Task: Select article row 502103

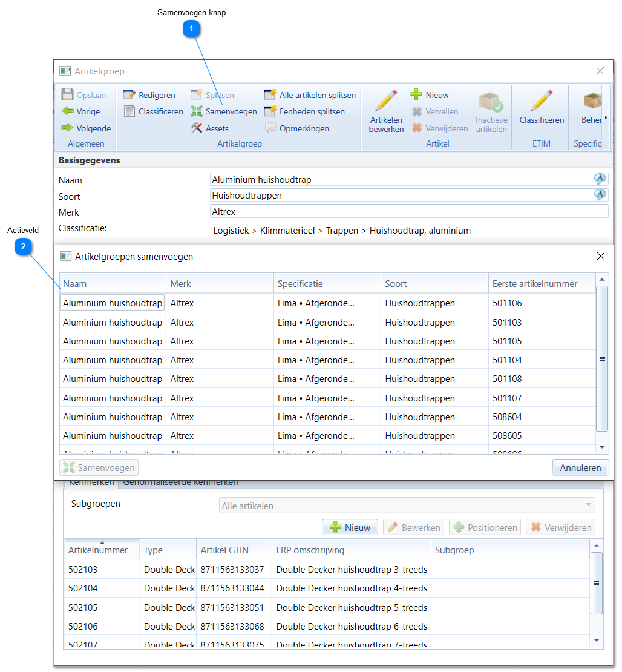Action: point(327,570)
